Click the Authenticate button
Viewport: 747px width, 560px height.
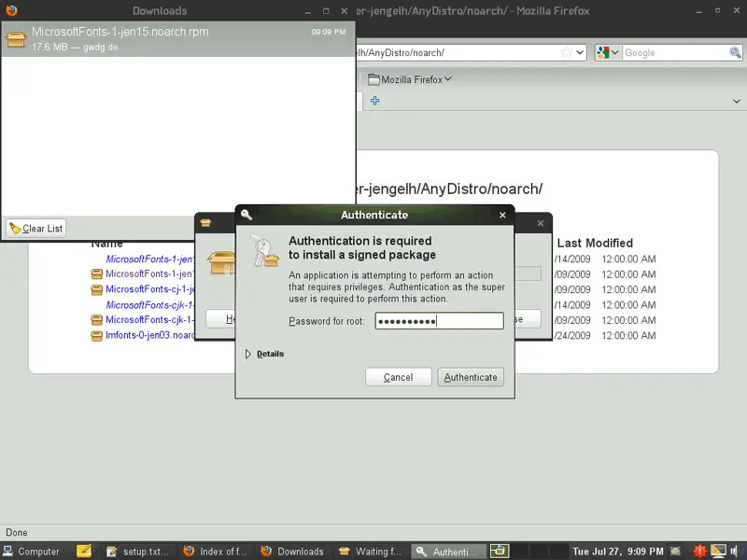pyautogui.click(x=471, y=377)
